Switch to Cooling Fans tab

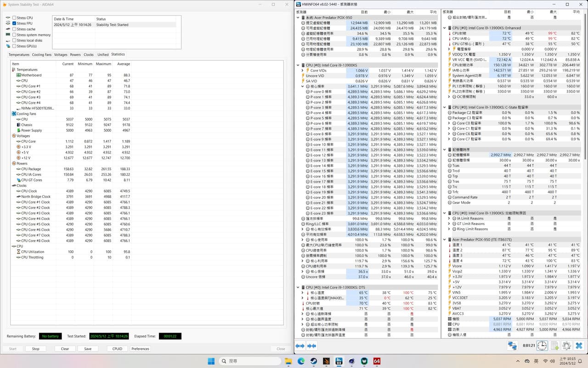point(42,55)
